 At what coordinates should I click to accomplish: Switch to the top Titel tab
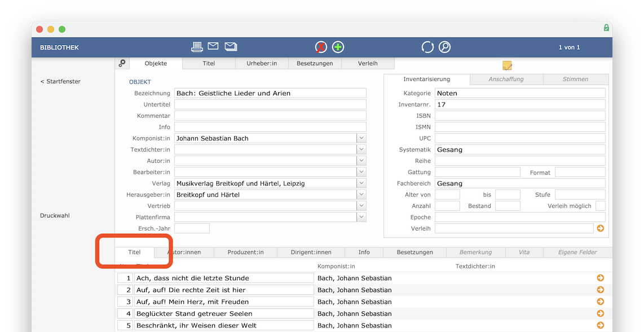click(209, 63)
